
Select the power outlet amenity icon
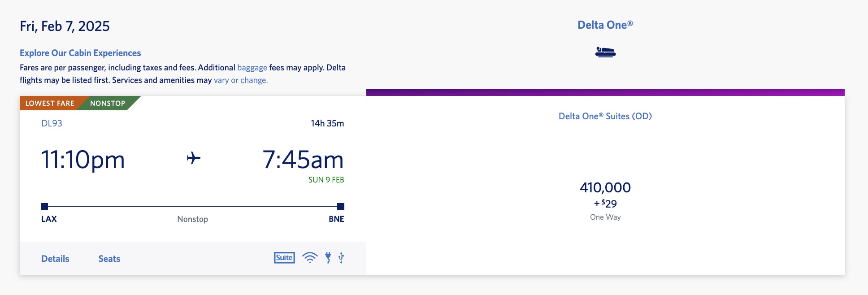[x=329, y=258]
